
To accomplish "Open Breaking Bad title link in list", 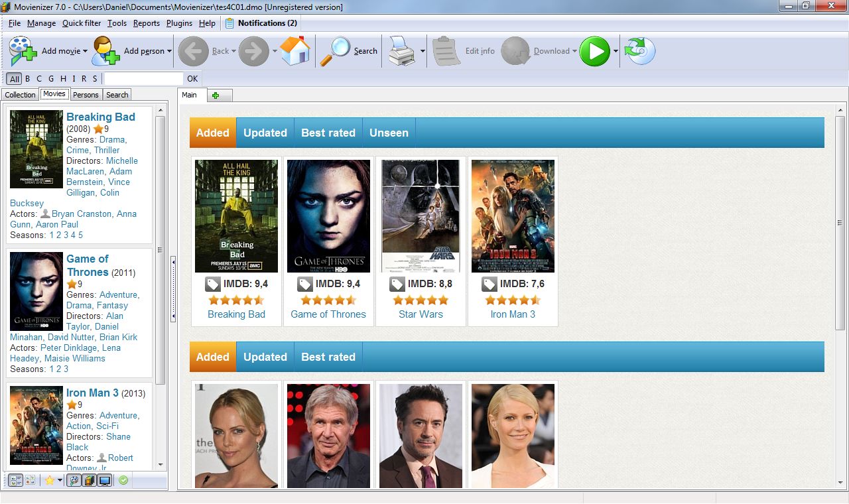I will click(101, 117).
